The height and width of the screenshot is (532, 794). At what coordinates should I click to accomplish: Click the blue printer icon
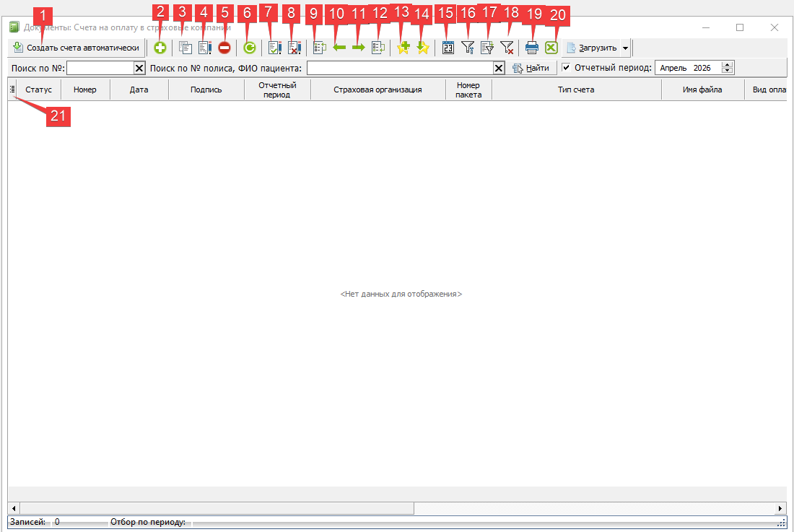[532, 48]
